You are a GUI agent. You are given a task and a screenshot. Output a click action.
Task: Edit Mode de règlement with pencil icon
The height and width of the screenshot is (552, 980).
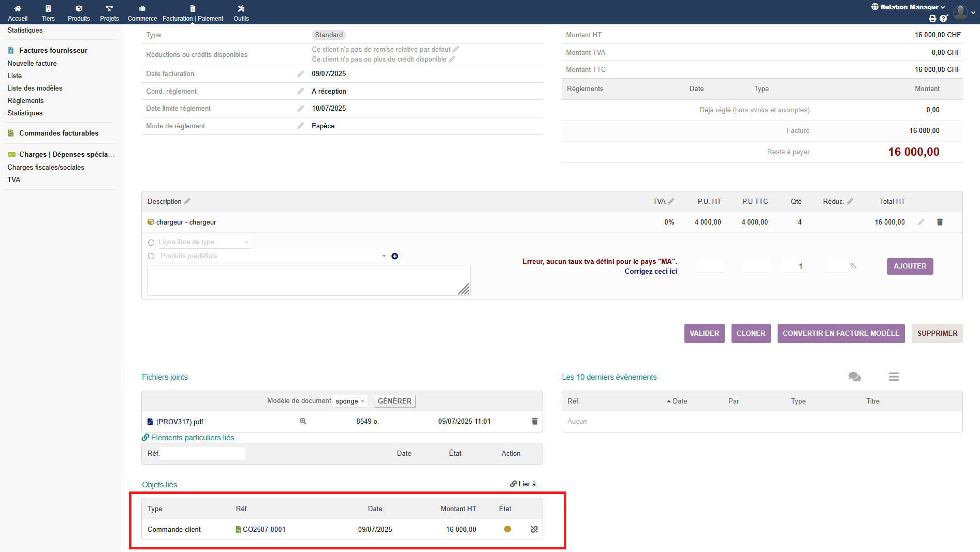(x=300, y=126)
